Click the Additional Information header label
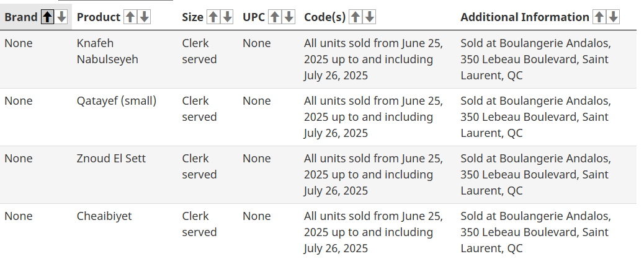Viewport: 644px width, 259px height. click(525, 17)
